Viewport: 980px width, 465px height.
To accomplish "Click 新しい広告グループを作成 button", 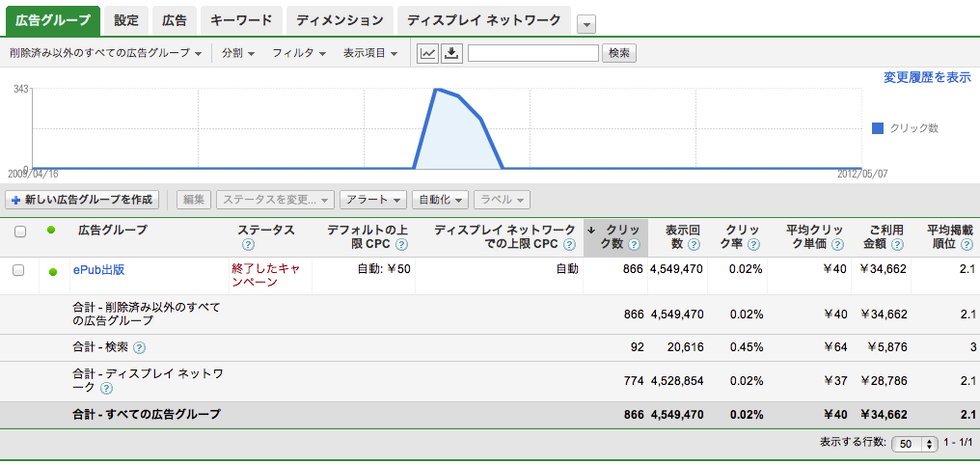I will 82,200.
